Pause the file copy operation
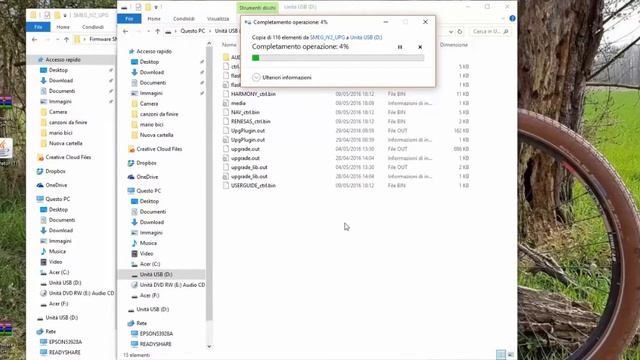640x360 pixels. point(400,47)
